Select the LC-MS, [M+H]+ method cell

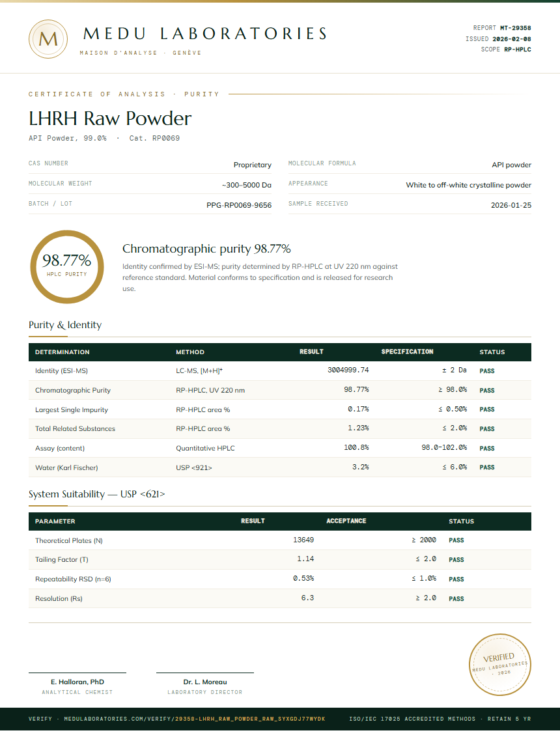tap(199, 370)
